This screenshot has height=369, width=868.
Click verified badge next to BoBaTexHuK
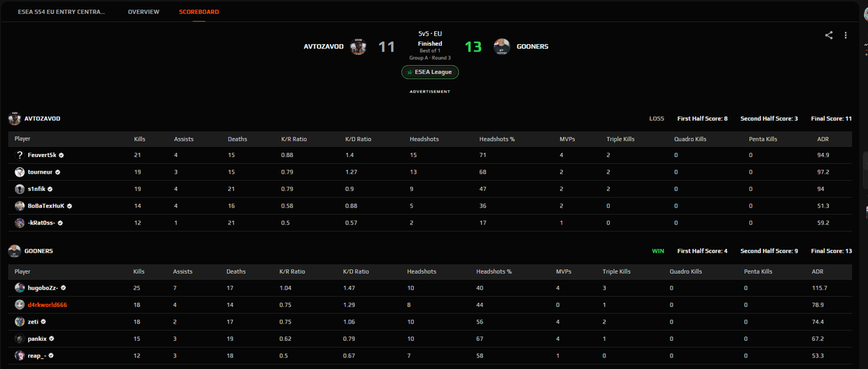click(x=69, y=205)
